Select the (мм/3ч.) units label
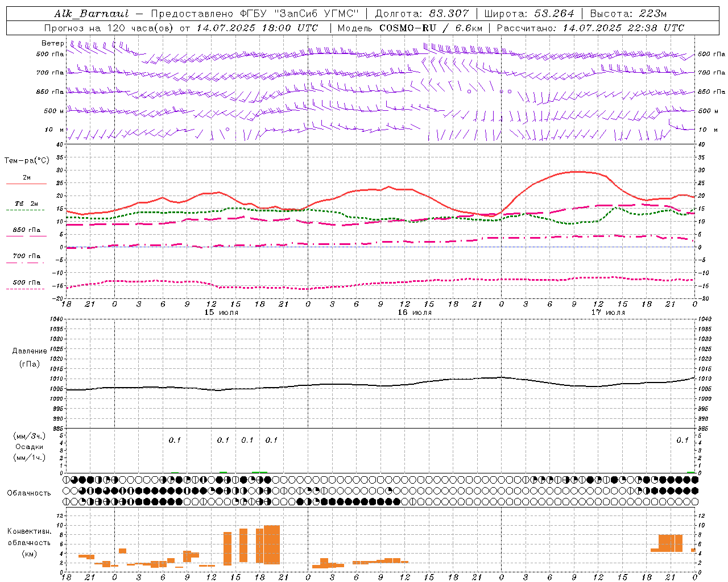This screenshot has height=582, width=728. [x=29, y=436]
